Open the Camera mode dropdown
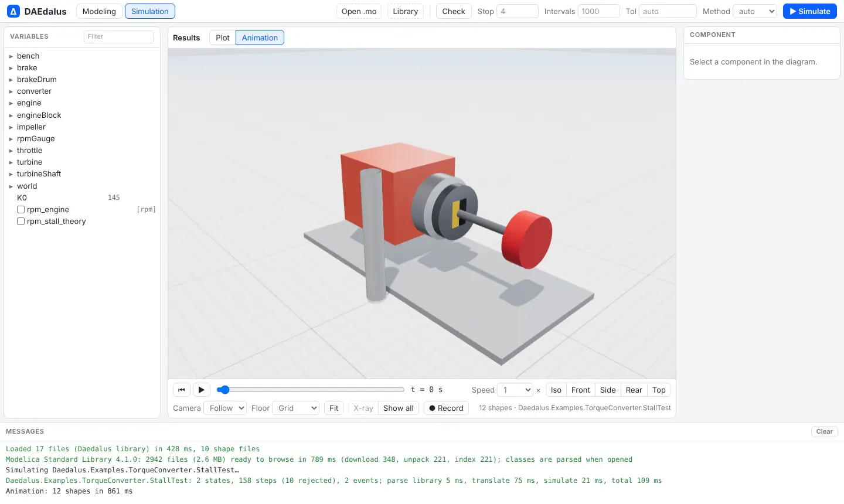Image resolution: width=844 pixels, height=504 pixels. pyautogui.click(x=224, y=408)
